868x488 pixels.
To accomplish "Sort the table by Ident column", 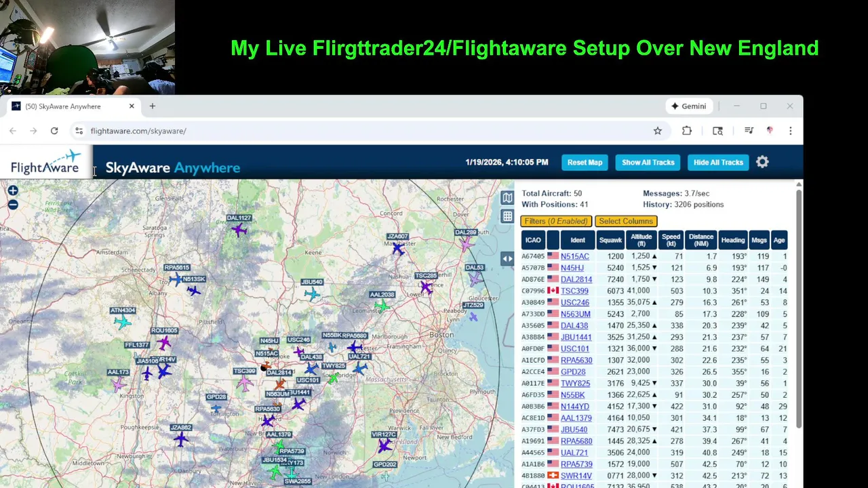I will click(578, 240).
